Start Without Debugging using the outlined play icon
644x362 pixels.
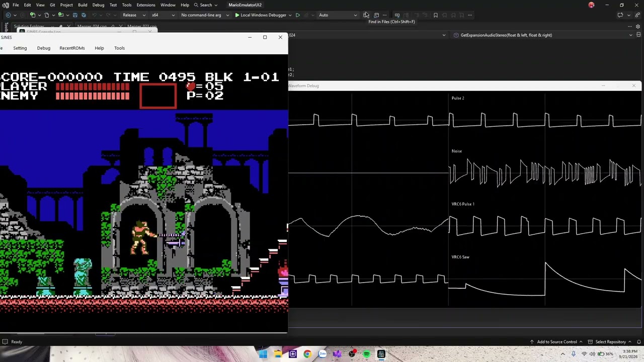click(297, 15)
